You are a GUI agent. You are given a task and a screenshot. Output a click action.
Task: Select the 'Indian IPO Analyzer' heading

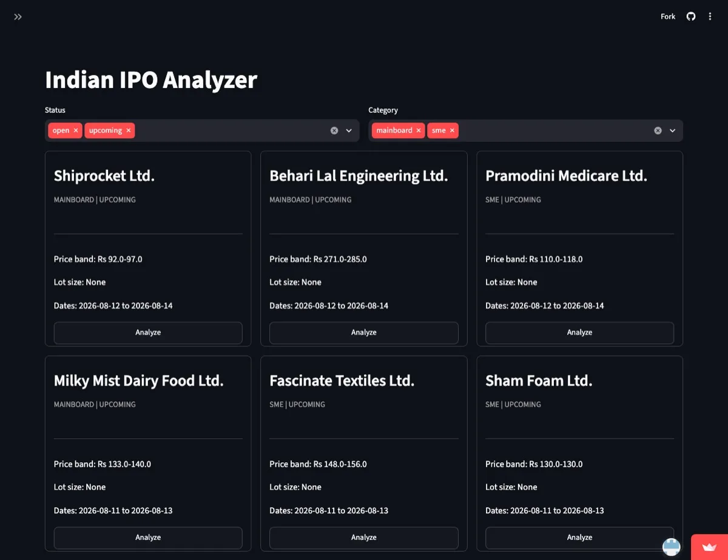pyautogui.click(x=151, y=80)
